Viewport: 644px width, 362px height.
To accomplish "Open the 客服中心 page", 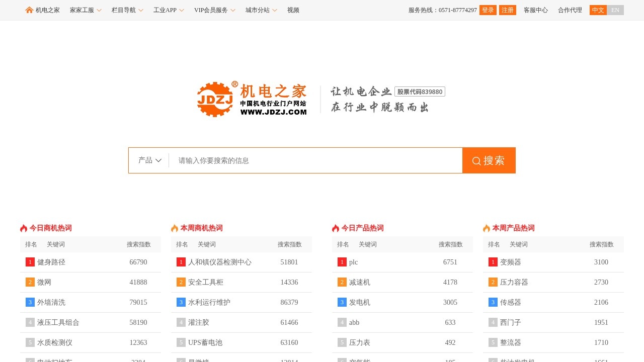I will (536, 10).
